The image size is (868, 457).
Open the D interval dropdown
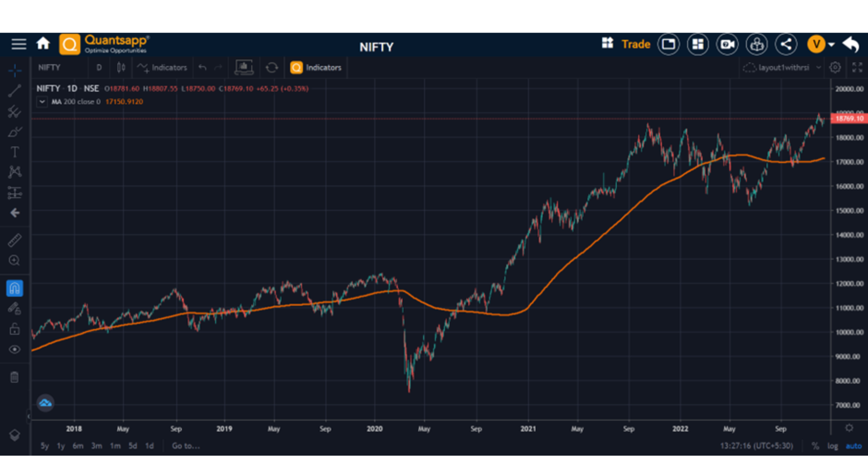[99, 67]
